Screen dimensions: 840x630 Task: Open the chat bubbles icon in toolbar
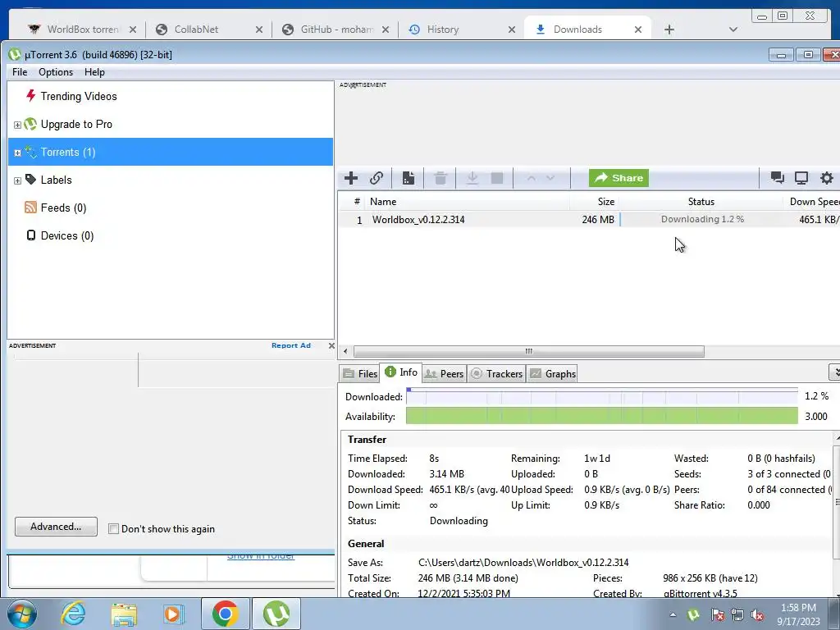[x=778, y=178]
